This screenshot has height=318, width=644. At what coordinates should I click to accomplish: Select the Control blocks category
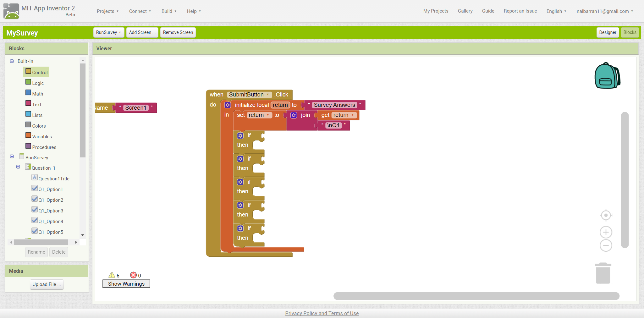[36, 72]
